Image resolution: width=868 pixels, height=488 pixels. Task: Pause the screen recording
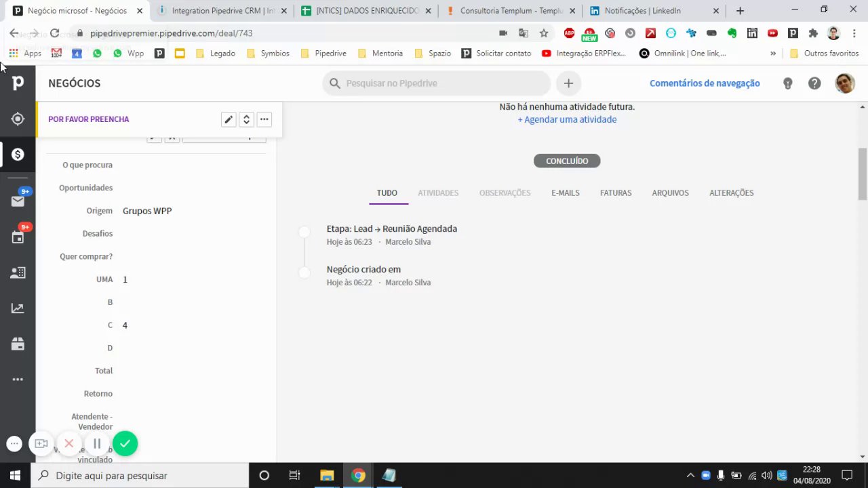[97, 444]
